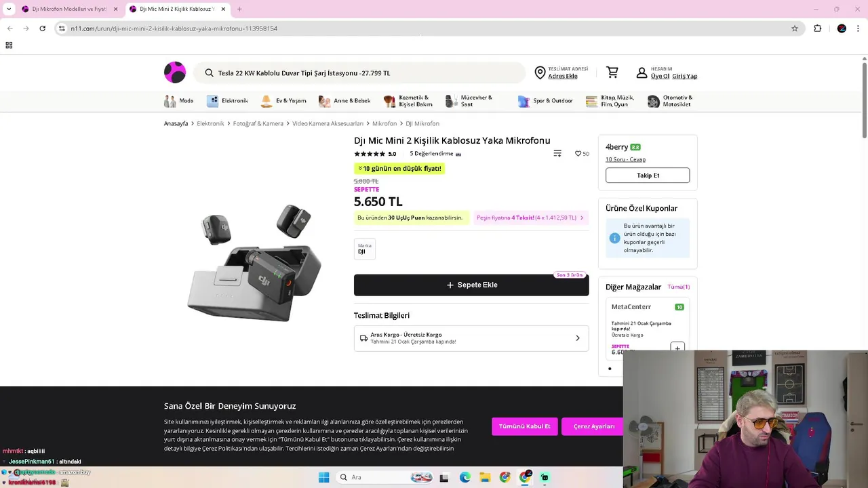This screenshot has width=868, height=488.
Task: Expand Aras Kargo delivery details chevron
Action: [x=578, y=338]
